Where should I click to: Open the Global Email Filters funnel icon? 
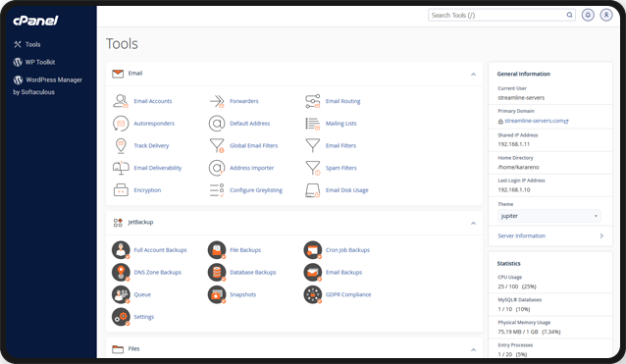[x=217, y=145]
